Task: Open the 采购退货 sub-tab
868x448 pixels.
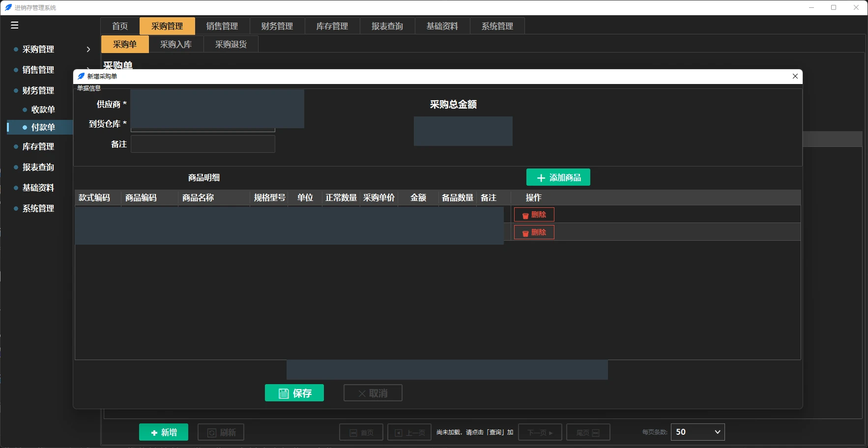Action: (231, 44)
